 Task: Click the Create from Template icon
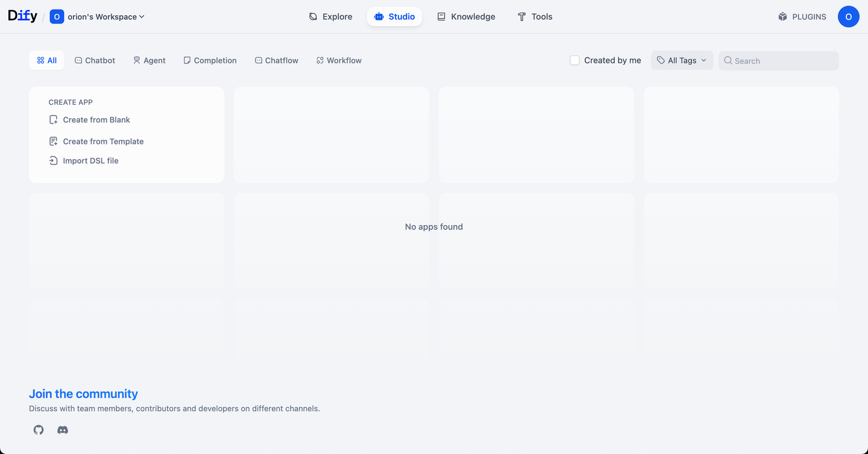(53, 141)
